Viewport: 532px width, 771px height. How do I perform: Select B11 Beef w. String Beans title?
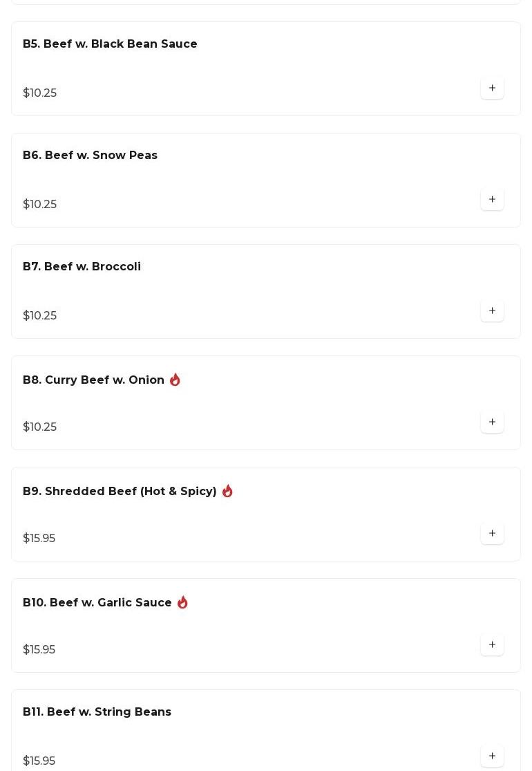click(x=97, y=712)
